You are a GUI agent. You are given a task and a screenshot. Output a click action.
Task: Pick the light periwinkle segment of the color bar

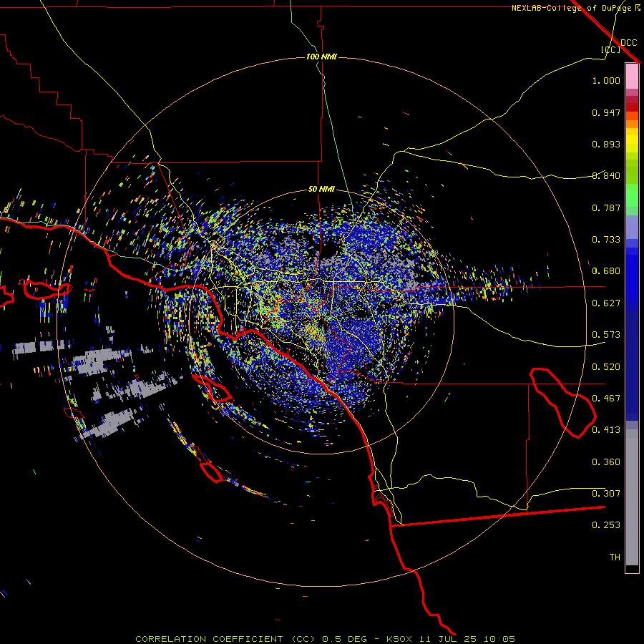pos(632,227)
